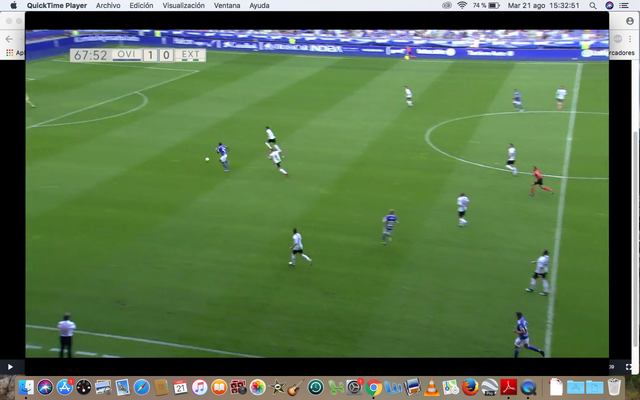Launch iMovie from the Dock
Viewport: 640px width, 400px height.
(277, 387)
